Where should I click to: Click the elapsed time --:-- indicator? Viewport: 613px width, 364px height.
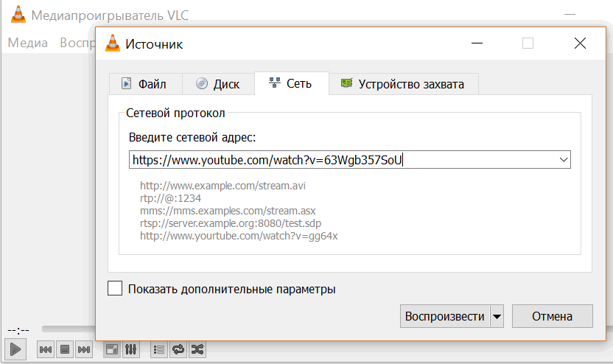[18, 330]
